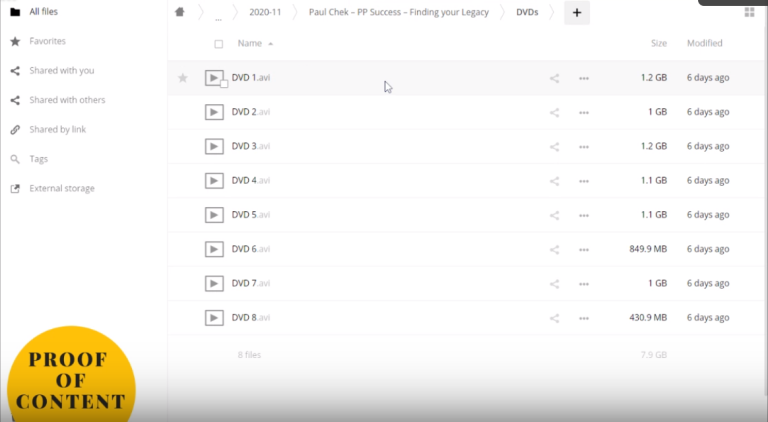
Task: Open the DVD 1.avi file name
Action: point(251,77)
